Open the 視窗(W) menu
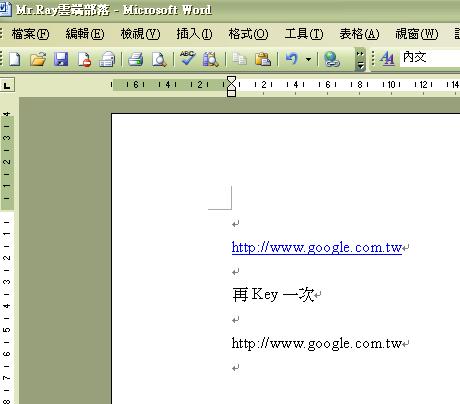The image size is (460, 404). [x=417, y=34]
